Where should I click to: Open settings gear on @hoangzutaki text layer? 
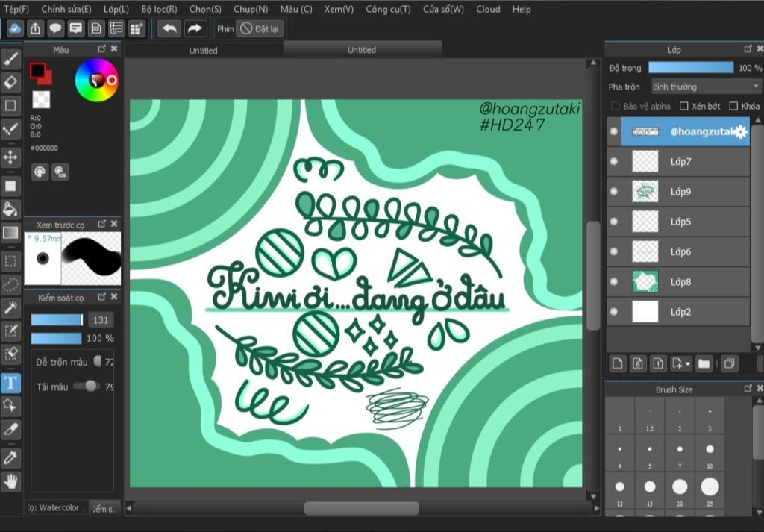pos(741,131)
